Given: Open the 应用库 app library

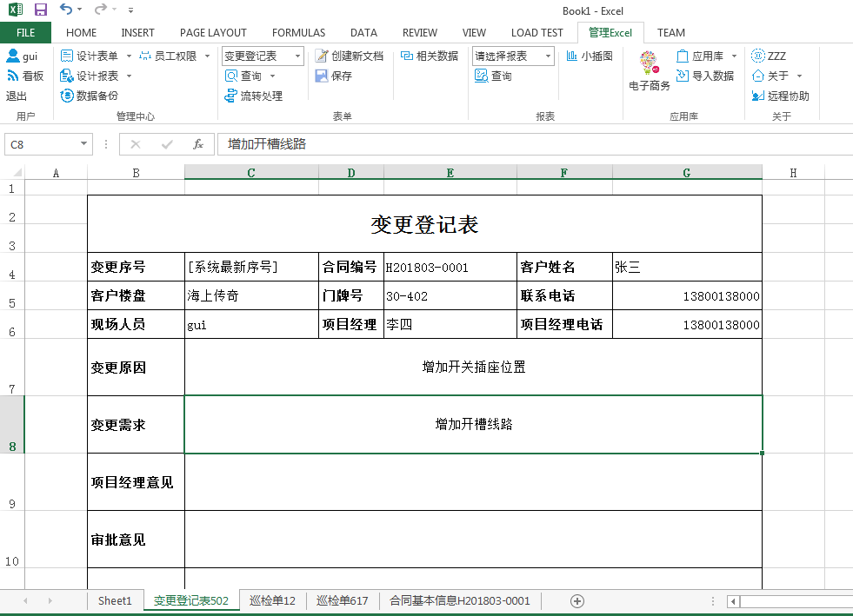Looking at the screenshot, I should pyautogui.click(x=700, y=56).
